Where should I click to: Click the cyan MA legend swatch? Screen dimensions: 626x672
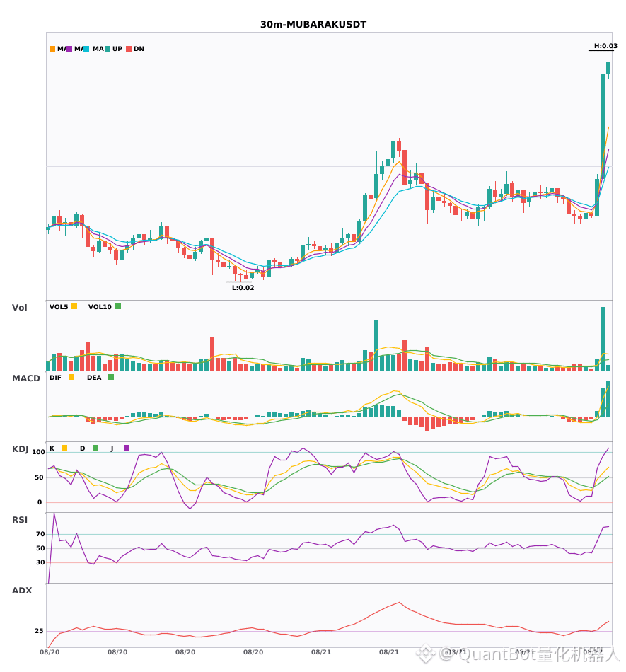click(x=86, y=49)
